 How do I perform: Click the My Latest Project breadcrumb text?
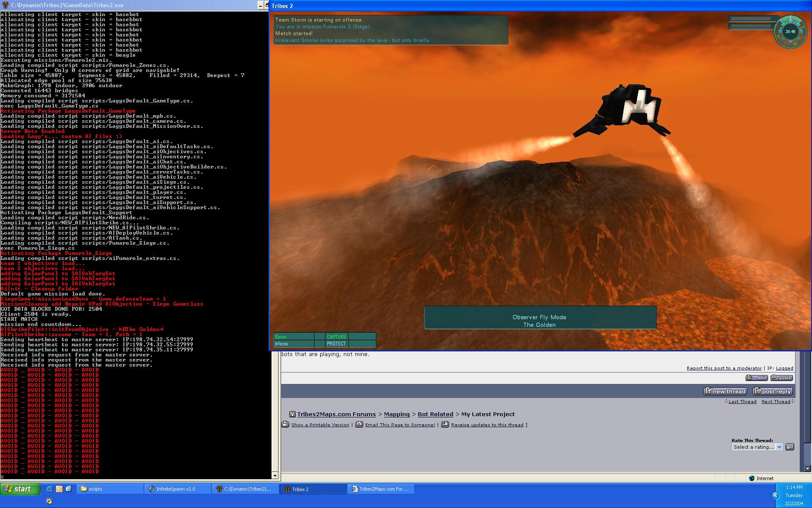click(x=488, y=414)
